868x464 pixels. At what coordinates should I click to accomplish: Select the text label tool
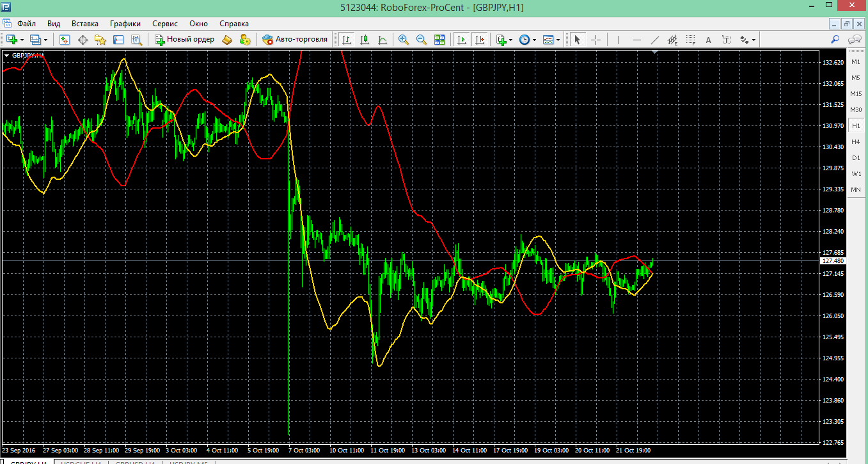[x=726, y=40]
